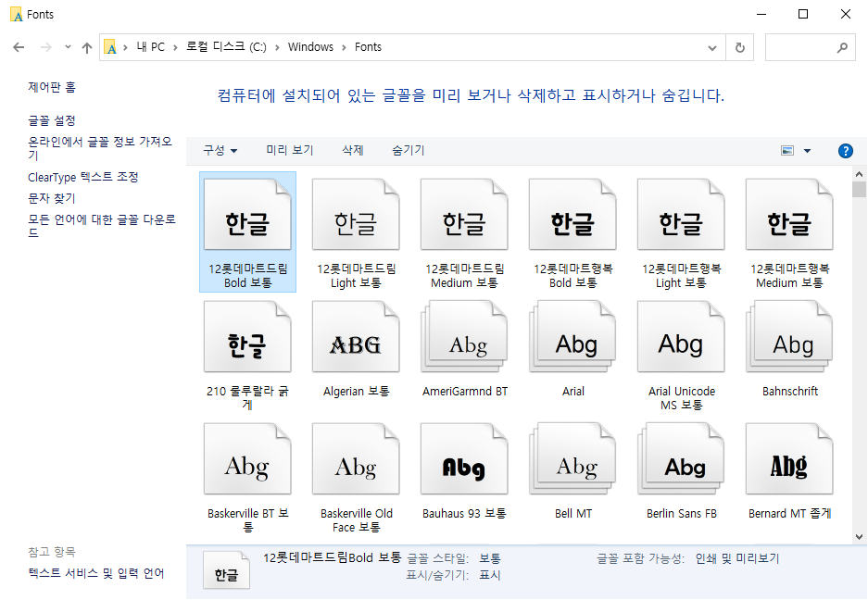
Task: Select the Bauhaus 93 font icon
Action: tap(464, 459)
